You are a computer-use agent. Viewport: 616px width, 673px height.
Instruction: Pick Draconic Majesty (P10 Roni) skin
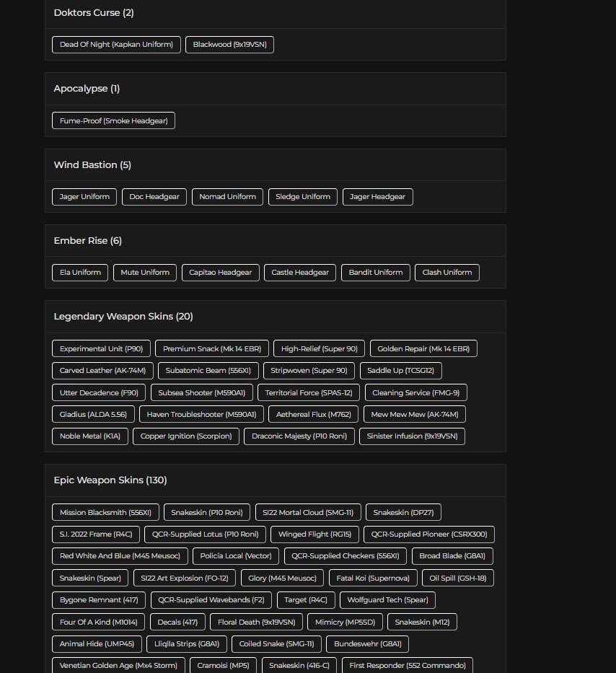point(299,436)
